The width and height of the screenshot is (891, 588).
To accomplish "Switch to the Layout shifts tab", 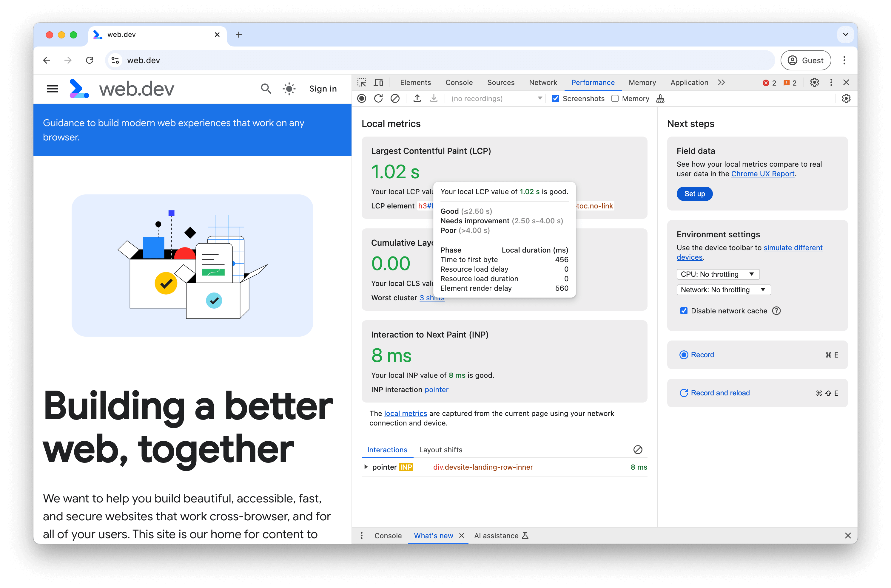I will 440,450.
